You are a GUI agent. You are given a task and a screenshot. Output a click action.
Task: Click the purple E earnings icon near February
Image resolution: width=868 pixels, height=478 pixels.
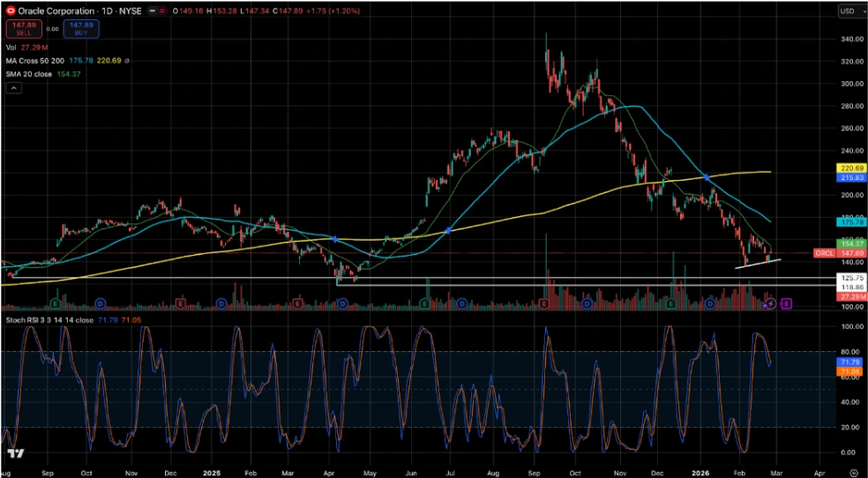pyautogui.click(x=785, y=303)
